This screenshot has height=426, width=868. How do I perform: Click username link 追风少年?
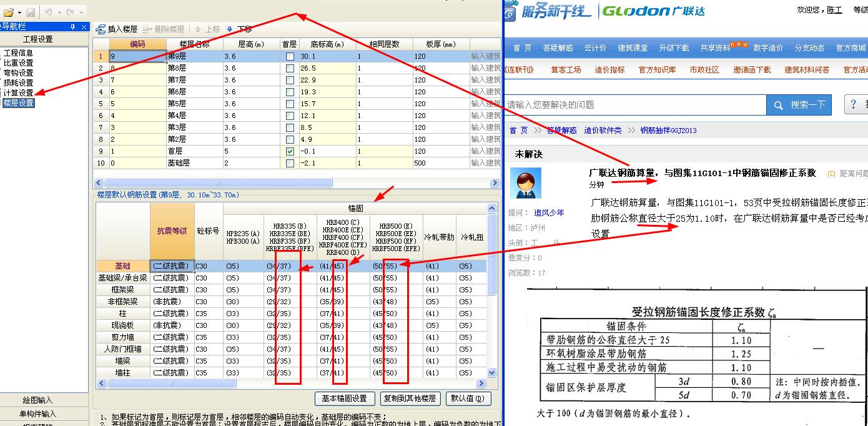tap(549, 213)
